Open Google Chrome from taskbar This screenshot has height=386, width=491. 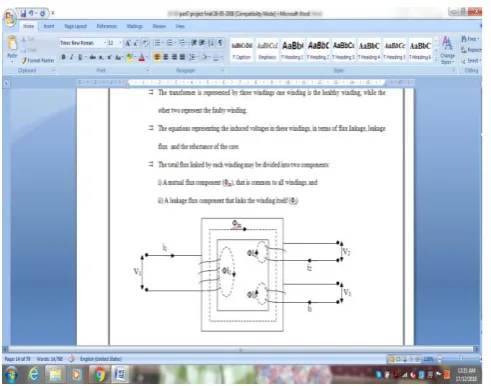(x=99, y=374)
